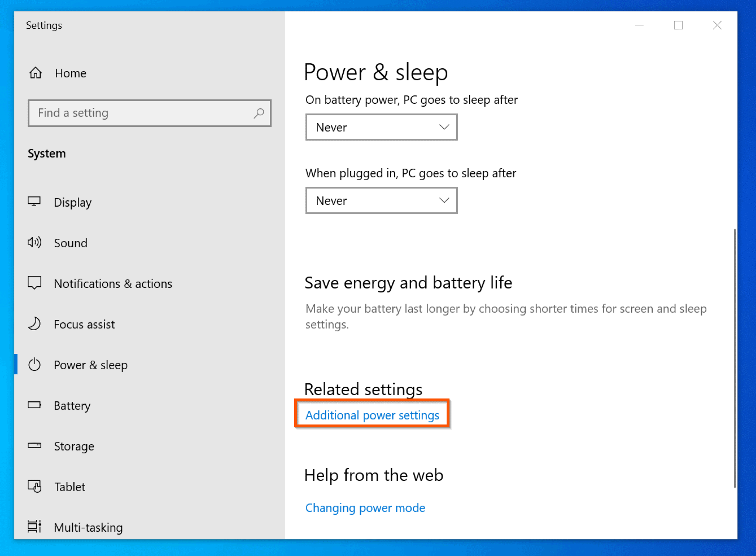
Task: Select the Display icon in the sidebar
Action: (35, 202)
